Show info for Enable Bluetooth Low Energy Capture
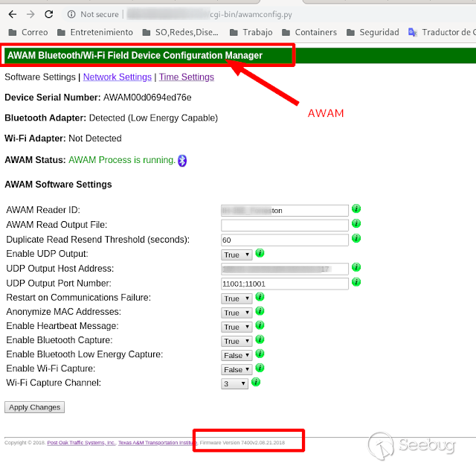 [260, 354]
